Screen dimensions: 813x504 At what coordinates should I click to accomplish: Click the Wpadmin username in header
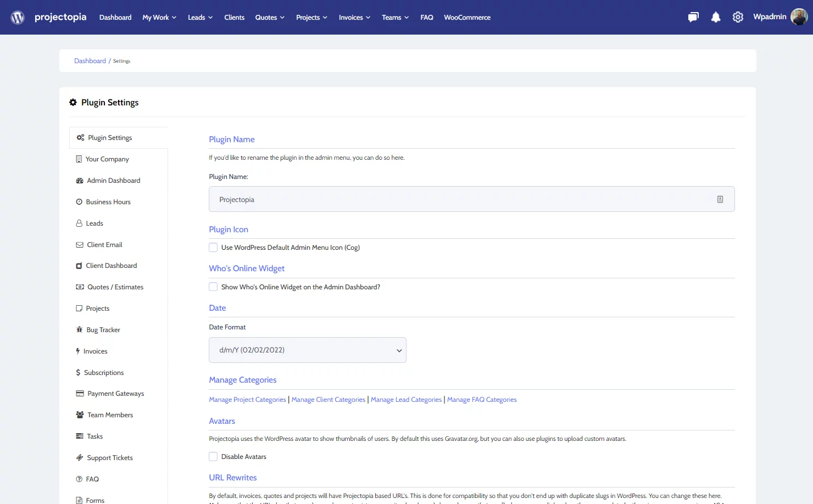770,17
